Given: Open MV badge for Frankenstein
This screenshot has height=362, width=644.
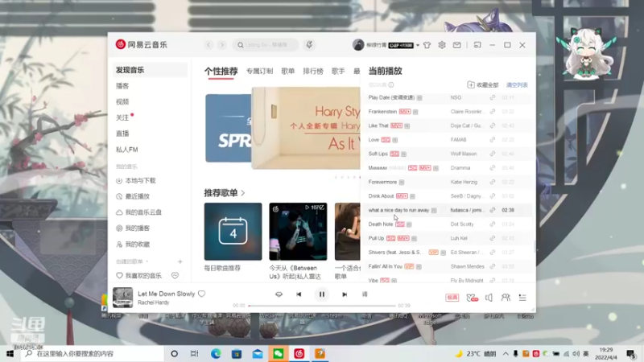Looking at the screenshot, I should [x=405, y=112].
